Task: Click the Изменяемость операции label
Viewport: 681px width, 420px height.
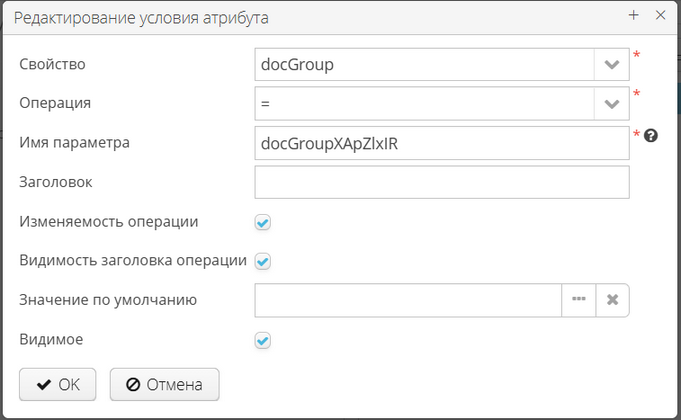Action: pos(109,222)
